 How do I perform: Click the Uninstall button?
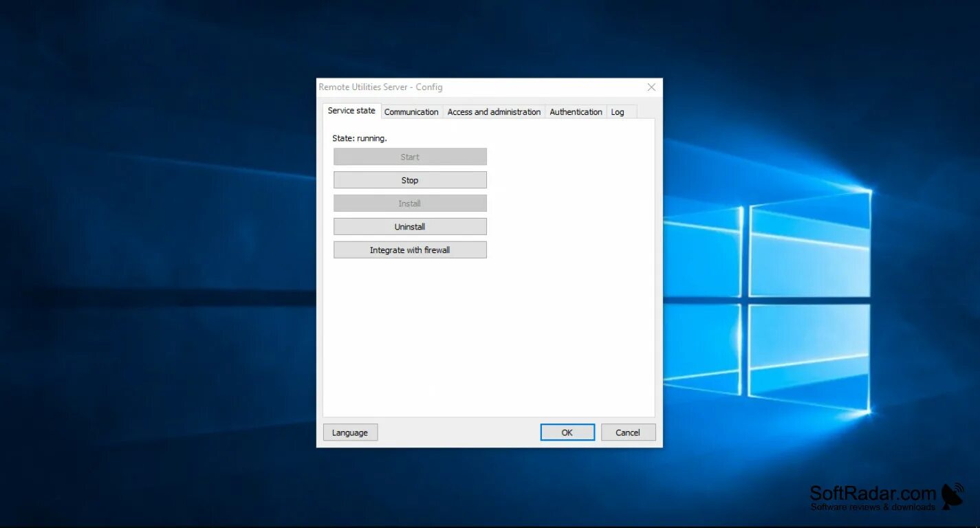[x=410, y=227]
